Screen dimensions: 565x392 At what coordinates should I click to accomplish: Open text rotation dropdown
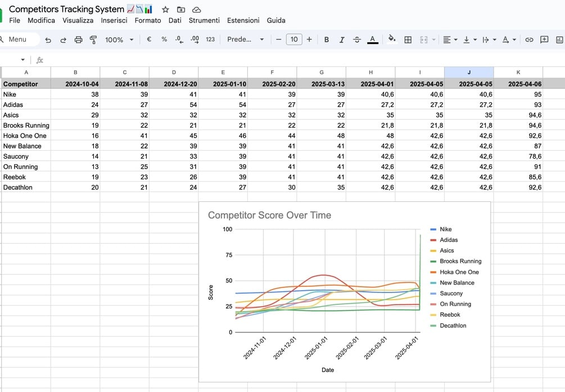[x=509, y=40]
